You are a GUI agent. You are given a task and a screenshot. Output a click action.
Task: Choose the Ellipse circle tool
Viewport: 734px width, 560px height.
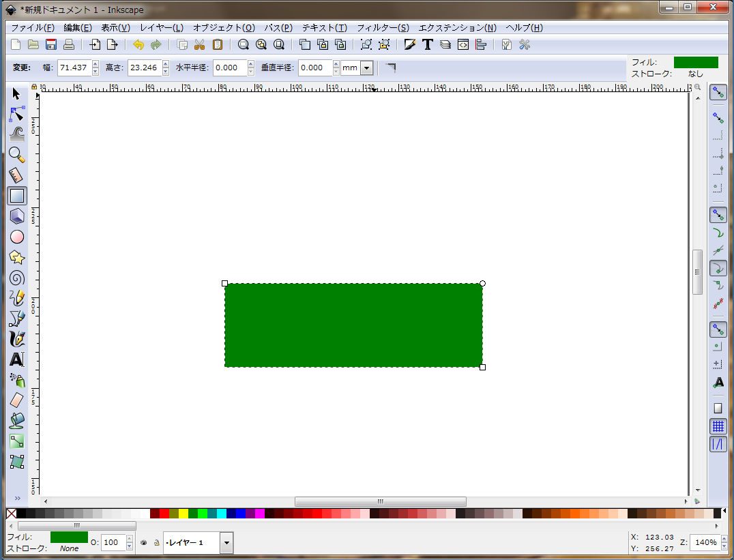tap(17, 237)
